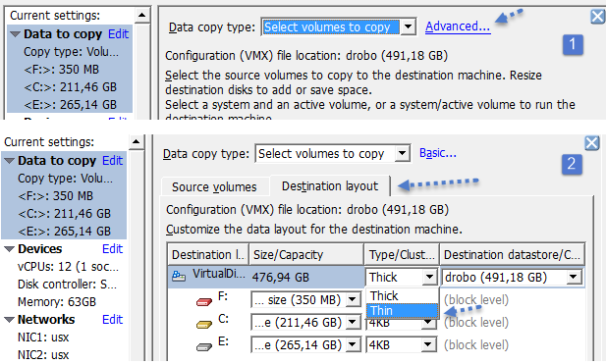Collapse the Networks section
Screen dimensions: 606x364
(9, 320)
